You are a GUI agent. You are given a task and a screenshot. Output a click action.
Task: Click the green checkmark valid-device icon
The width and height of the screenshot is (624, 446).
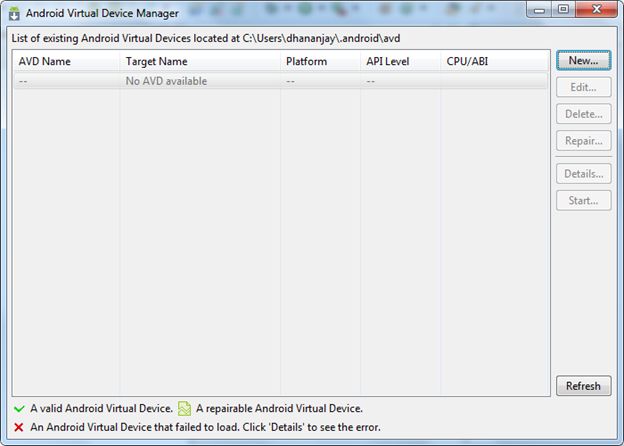(x=19, y=409)
